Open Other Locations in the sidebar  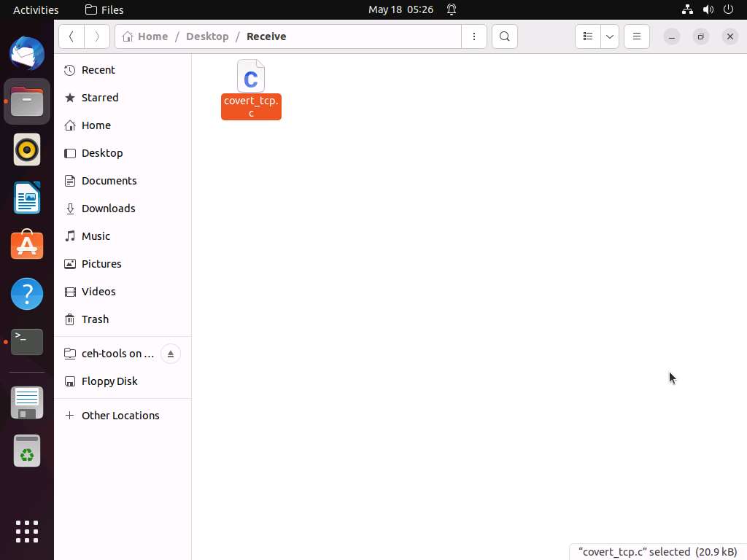click(x=120, y=416)
